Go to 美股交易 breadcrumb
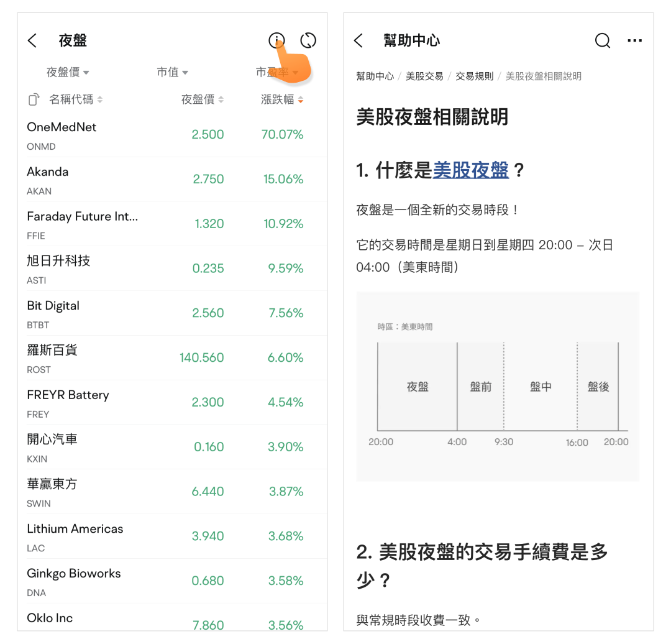The height and width of the screenshot is (644, 671). point(424,76)
